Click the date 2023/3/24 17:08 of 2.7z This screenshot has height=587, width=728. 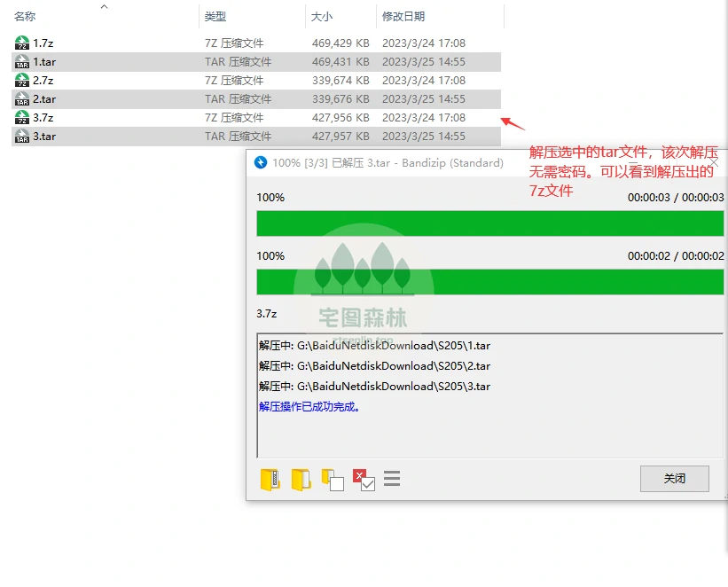(x=424, y=81)
